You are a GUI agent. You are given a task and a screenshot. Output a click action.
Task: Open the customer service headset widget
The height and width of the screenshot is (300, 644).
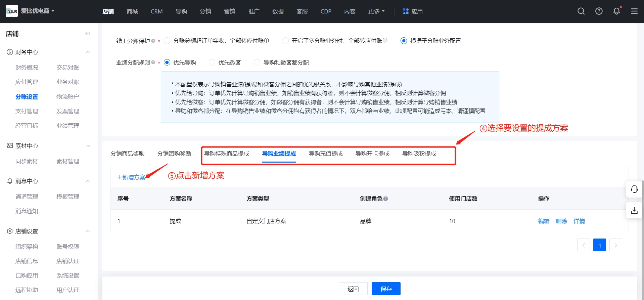634,189
